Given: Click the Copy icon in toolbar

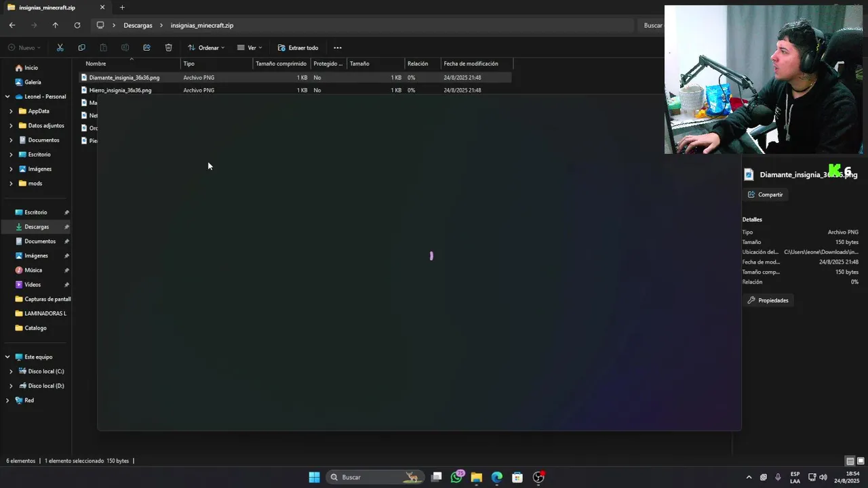Looking at the screenshot, I should tap(81, 47).
